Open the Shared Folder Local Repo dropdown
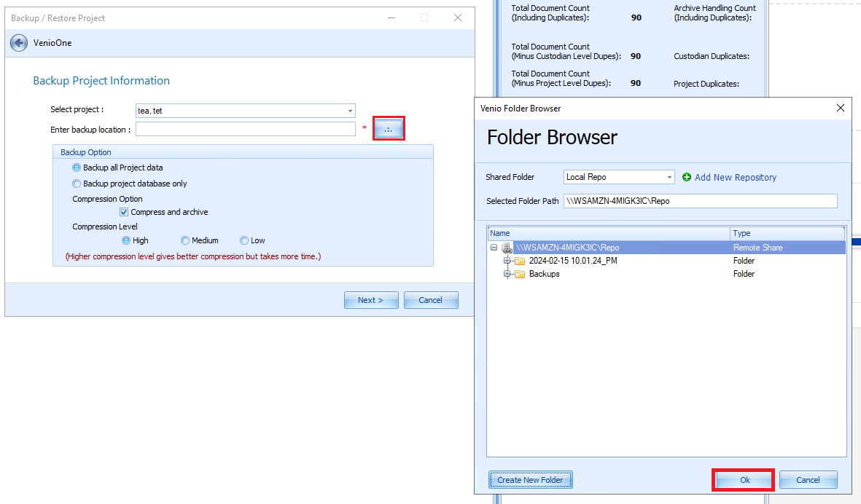 click(x=669, y=177)
